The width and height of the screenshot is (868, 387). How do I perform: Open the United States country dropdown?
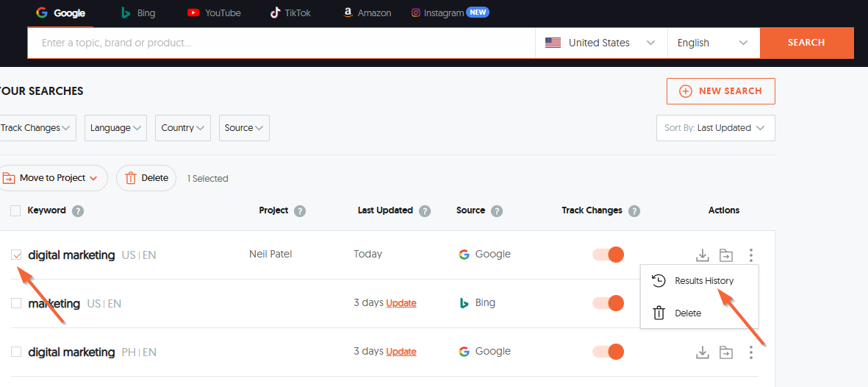pos(600,43)
